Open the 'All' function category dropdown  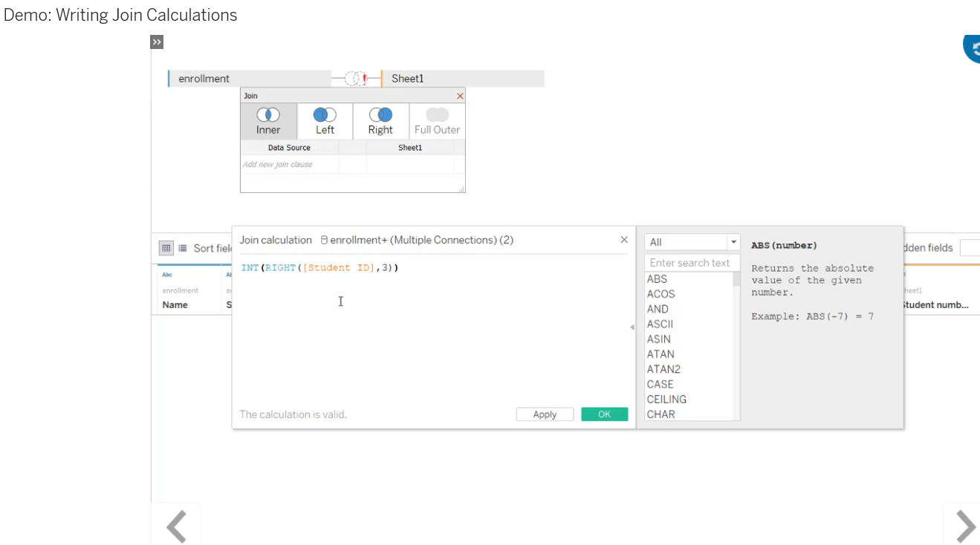(692, 242)
